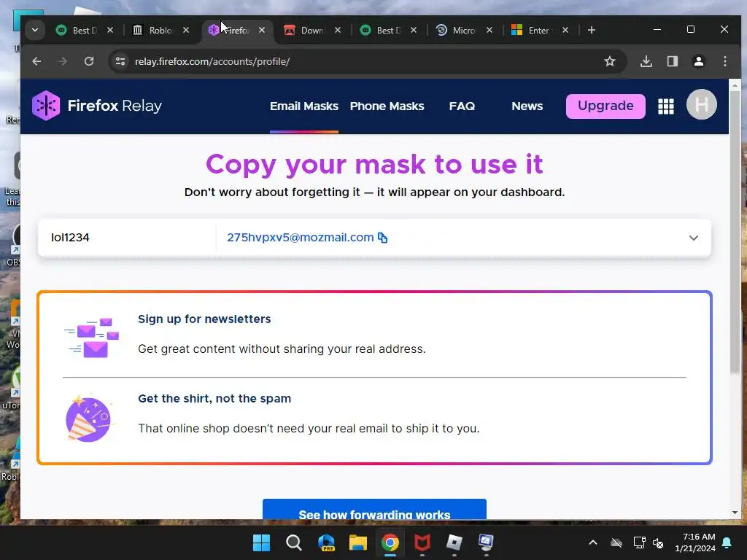
Task: Open a new browser tab
Action: [x=591, y=30]
